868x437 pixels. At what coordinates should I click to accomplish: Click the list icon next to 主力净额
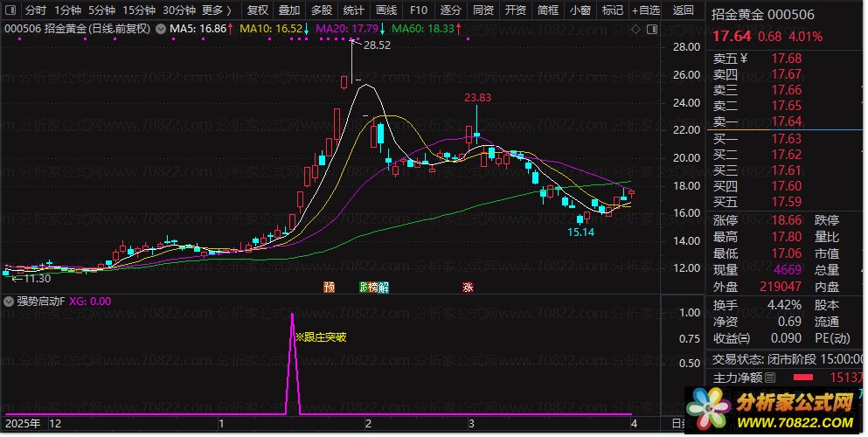771,378
